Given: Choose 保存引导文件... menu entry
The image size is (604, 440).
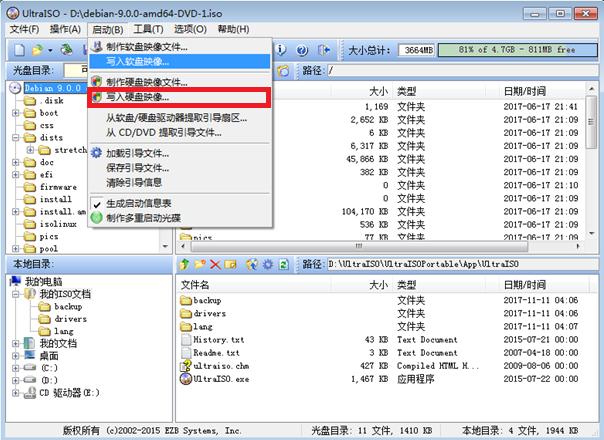Looking at the screenshot, I should (x=180, y=168).
